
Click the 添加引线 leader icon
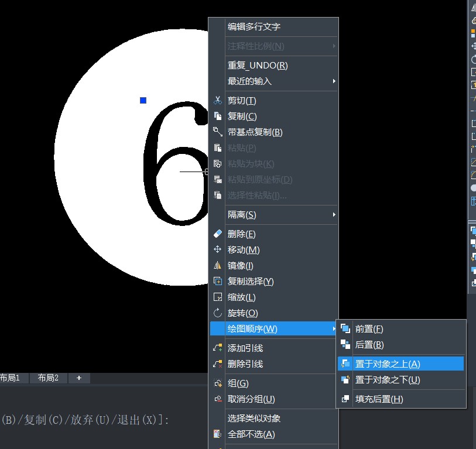click(217, 348)
